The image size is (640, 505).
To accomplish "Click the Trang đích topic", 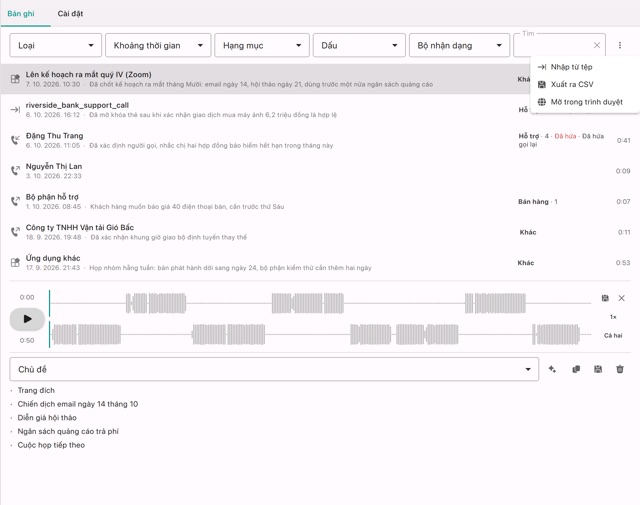I will click(36, 390).
